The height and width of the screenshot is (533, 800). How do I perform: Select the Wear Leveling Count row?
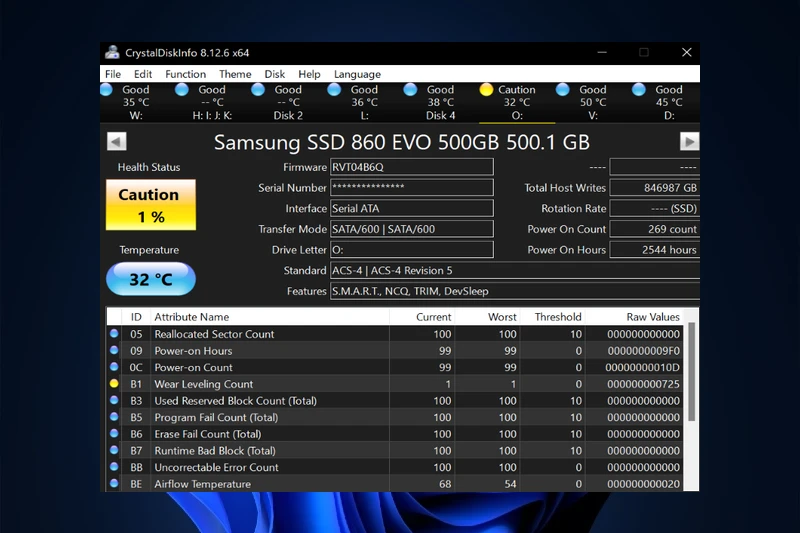[x=395, y=384]
